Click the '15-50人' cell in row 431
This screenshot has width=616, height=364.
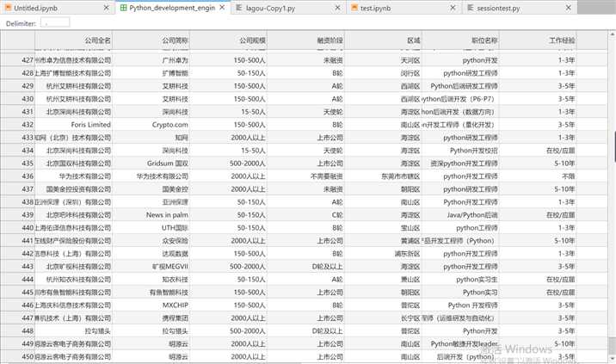pos(228,112)
